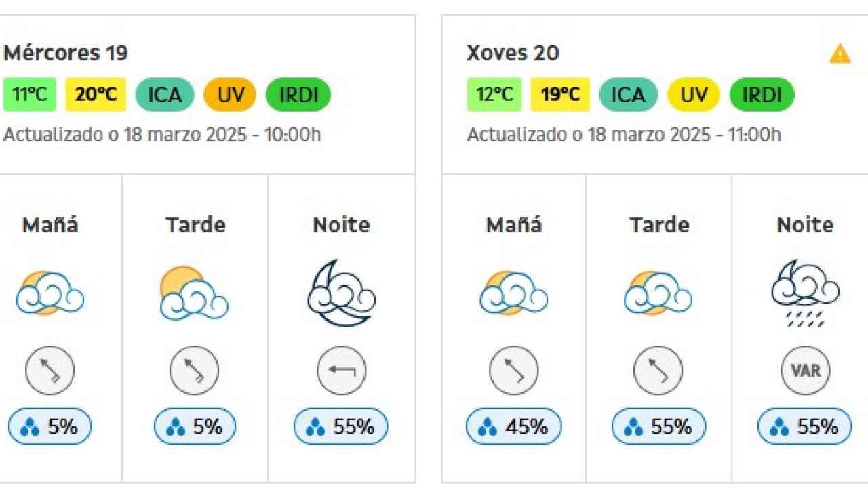Click Wednesday night wind direction arrow
Screen dimensions: 868x496
341,371
